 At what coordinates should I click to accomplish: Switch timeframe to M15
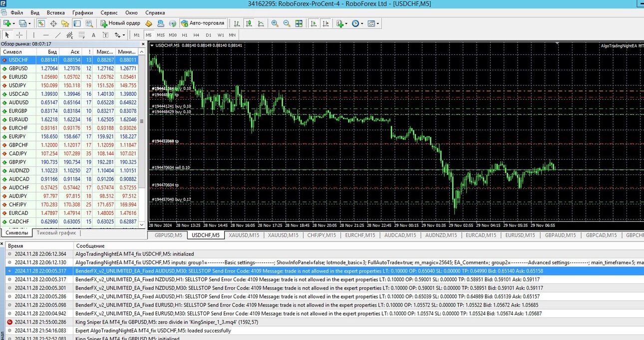[161, 35]
